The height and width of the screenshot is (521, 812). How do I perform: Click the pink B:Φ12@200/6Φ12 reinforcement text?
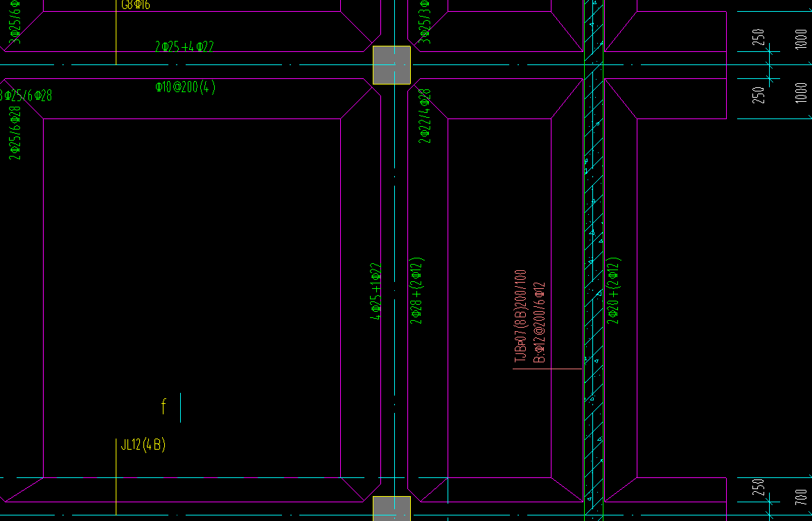click(x=539, y=322)
